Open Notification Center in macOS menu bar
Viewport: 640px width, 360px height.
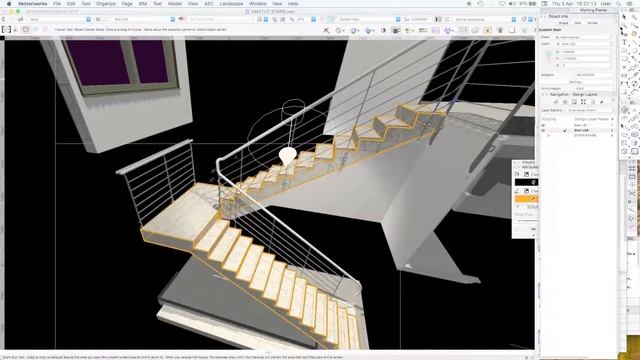[x=630, y=3]
